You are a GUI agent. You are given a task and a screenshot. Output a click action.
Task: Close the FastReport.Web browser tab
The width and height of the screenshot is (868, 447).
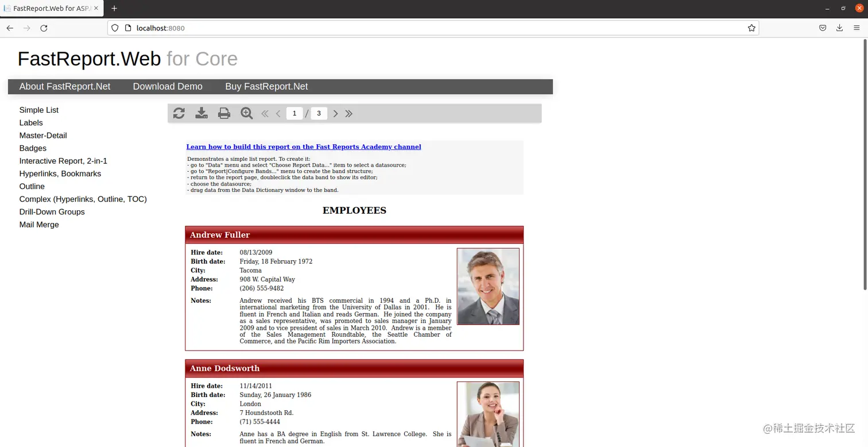point(95,8)
